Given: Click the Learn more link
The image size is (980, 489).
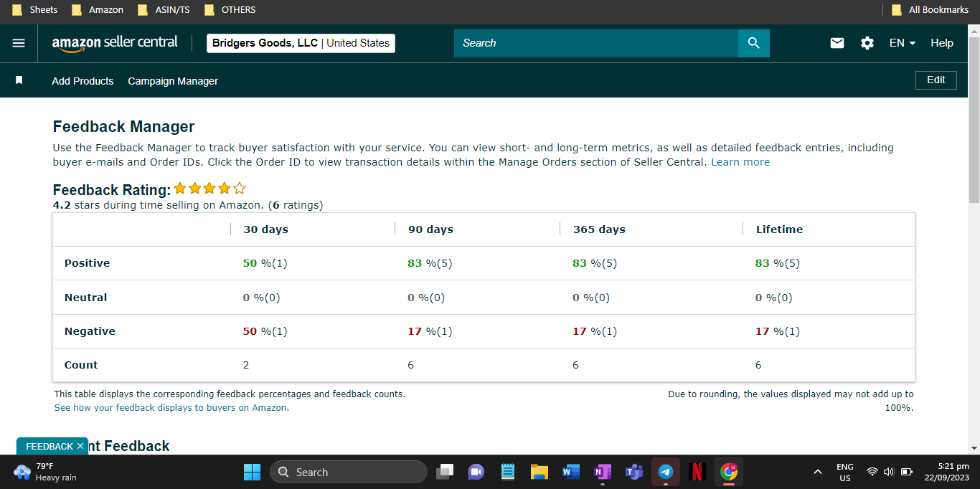Looking at the screenshot, I should [740, 162].
